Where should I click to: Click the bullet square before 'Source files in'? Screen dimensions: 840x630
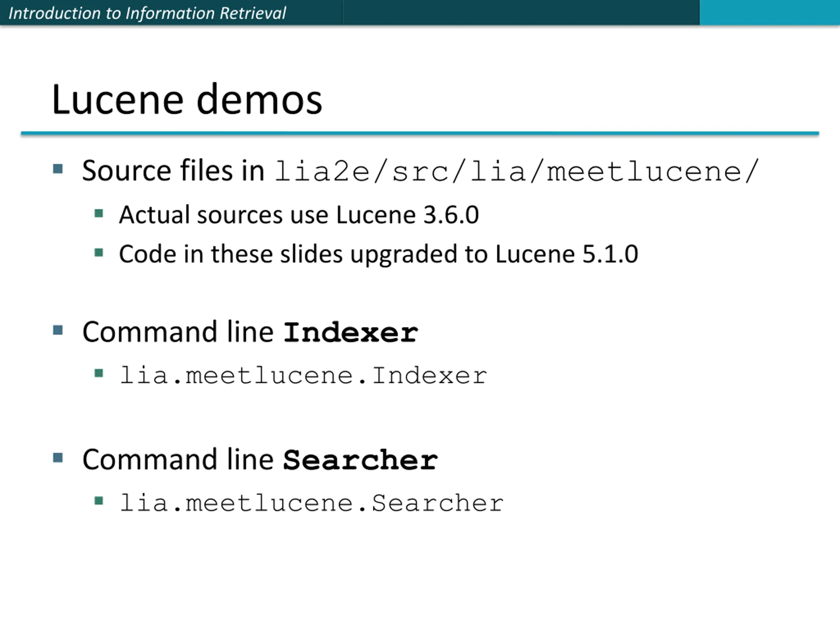(58, 169)
